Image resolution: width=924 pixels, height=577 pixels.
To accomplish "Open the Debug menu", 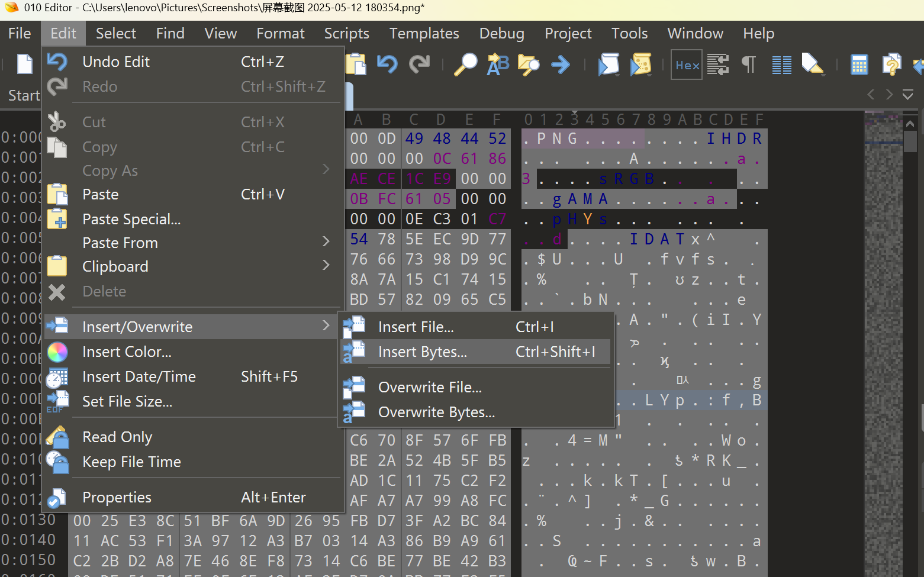I will 502,33.
